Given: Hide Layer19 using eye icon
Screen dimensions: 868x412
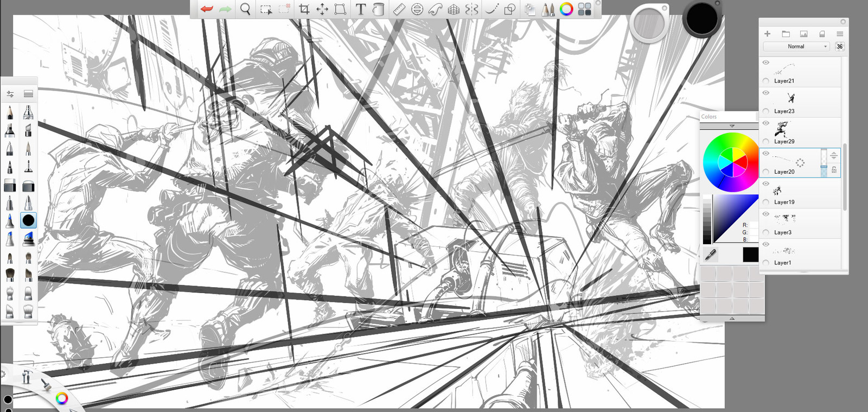Looking at the screenshot, I should (x=766, y=184).
